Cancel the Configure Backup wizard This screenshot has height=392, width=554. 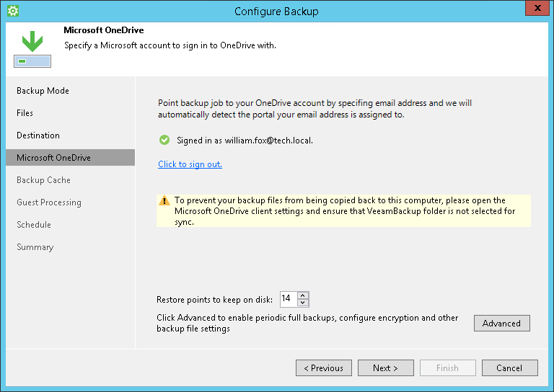click(x=509, y=368)
